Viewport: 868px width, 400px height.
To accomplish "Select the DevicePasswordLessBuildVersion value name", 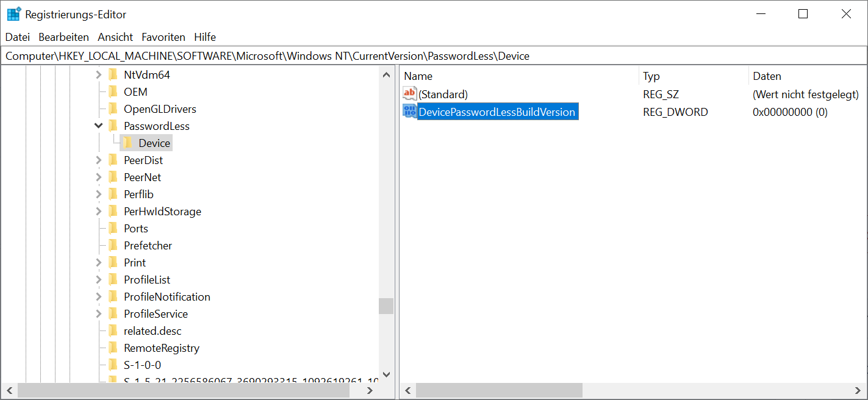I will pos(497,112).
